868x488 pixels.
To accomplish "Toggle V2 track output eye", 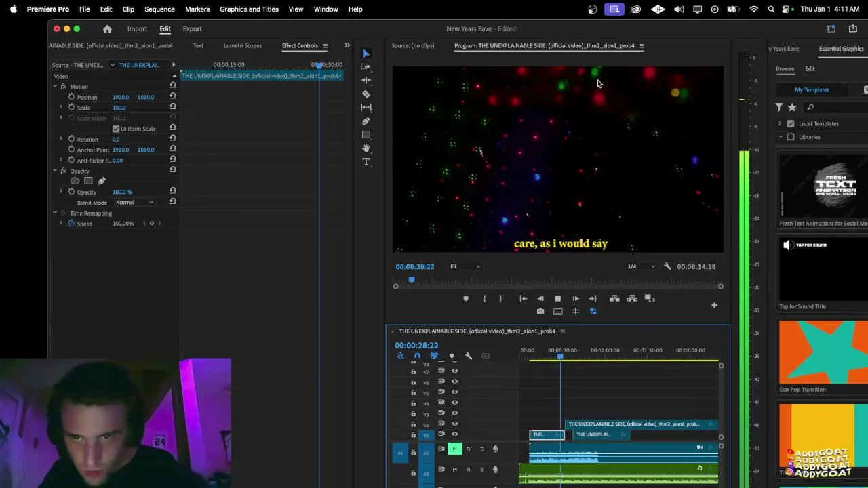I will [x=455, y=424].
